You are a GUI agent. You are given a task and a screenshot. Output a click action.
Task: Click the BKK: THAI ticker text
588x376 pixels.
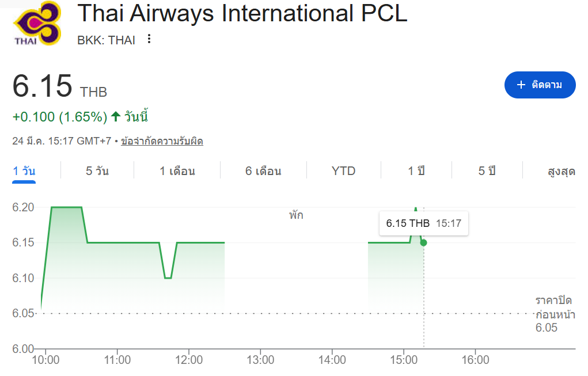tap(107, 40)
